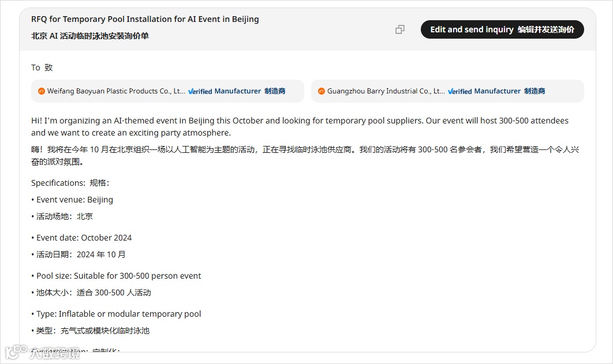The height and width of the screenshot is (364, 613).
Task: Click the Chinese paragraph starting with 嗨
Action: tap(305, 156)
